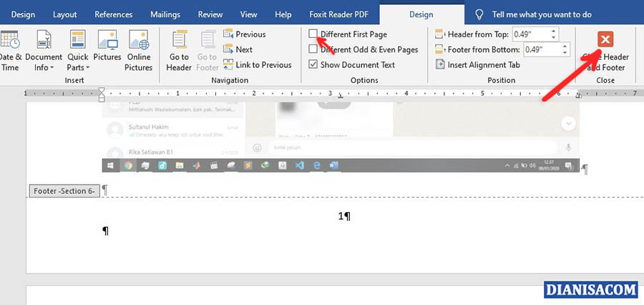
Task: Expand the Quick Parts dropdown arrow
Action: pyautogui.click(x=86, y=68)
